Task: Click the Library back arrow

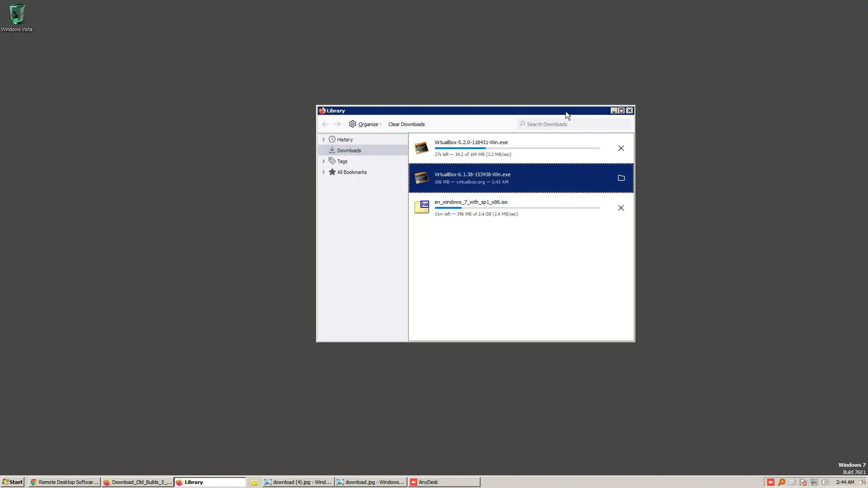Action: coord(325,124)
